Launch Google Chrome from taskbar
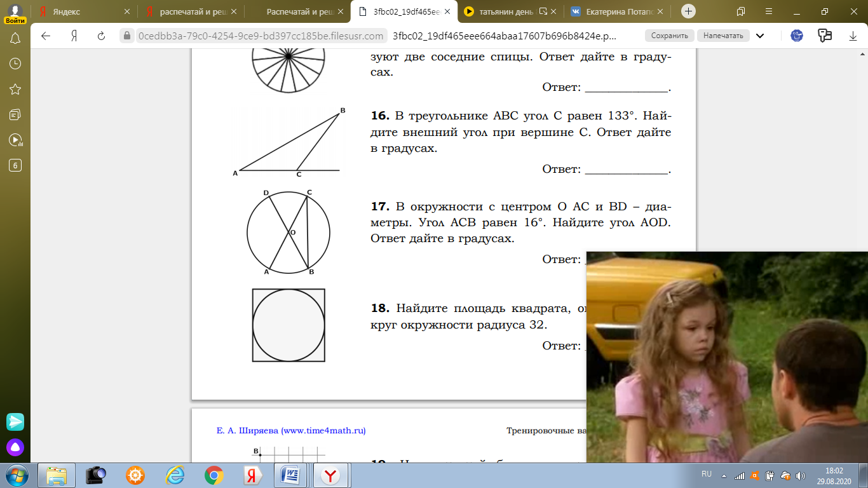The height and width of the screenshot is (488, 868). pyautogui.click(x=214, y=475)
